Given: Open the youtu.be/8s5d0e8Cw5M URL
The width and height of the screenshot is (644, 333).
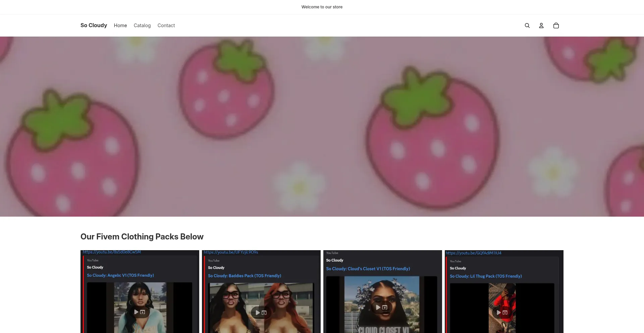Looking at the screenshot, I should pos(112,252).
